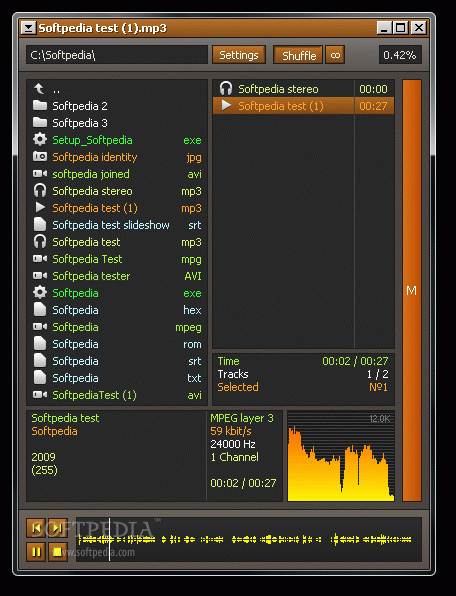456x596 pixels.
Task: Select SoftpediaTest (1) file name
Action: 94,395
